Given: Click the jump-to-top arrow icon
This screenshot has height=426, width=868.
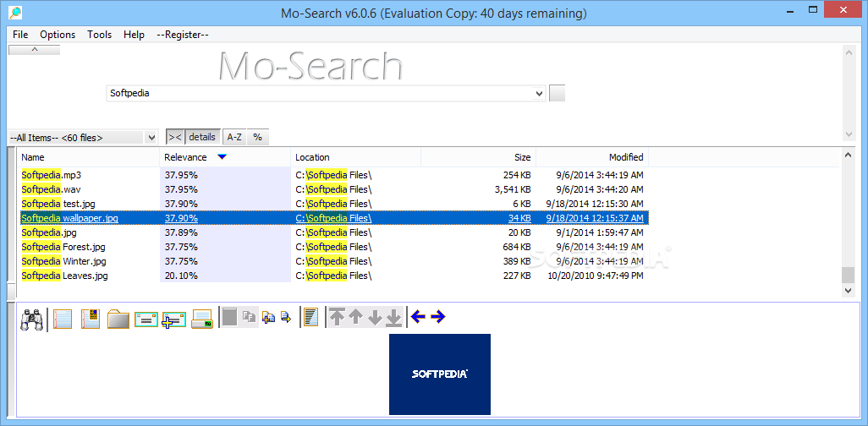Looking at the screenshot, I should click(337, 316).
